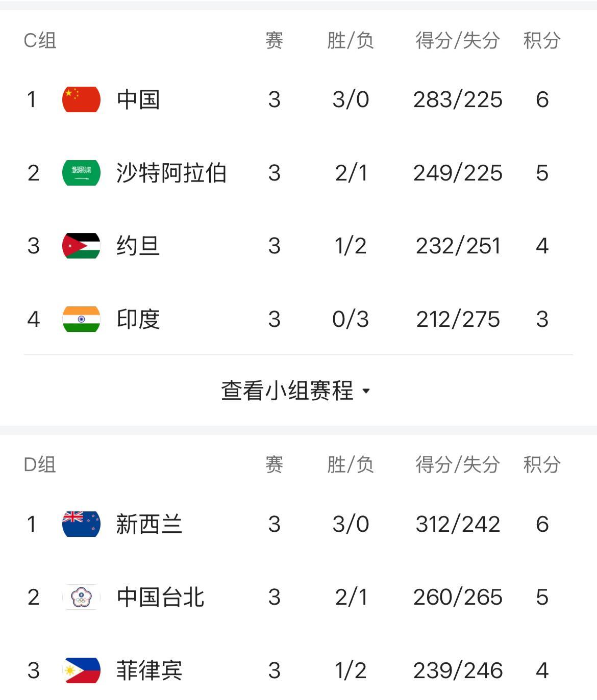The image size is (597, 700).
Task: Click China's score 283/225
Action: point(458,99)
